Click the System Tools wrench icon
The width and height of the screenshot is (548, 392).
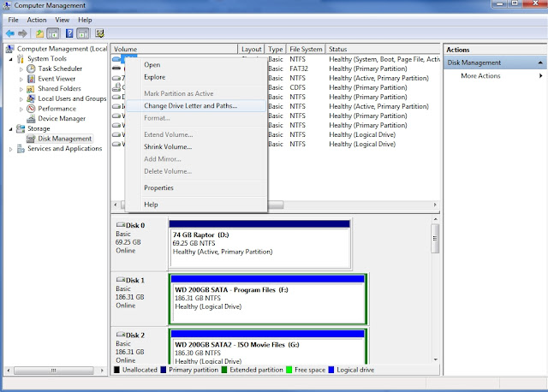tap(21, 59)
